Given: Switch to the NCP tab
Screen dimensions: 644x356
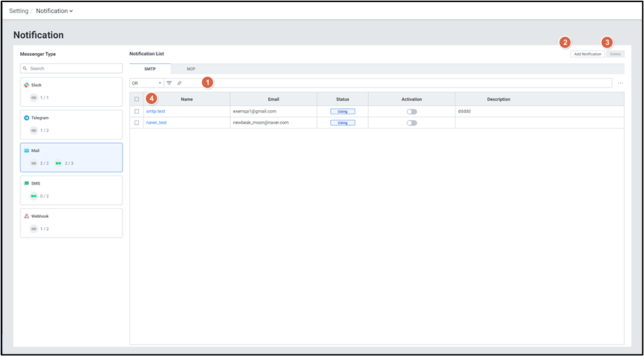Looking at the screenshot, I should pyautogui.click(x=191, y=69).
